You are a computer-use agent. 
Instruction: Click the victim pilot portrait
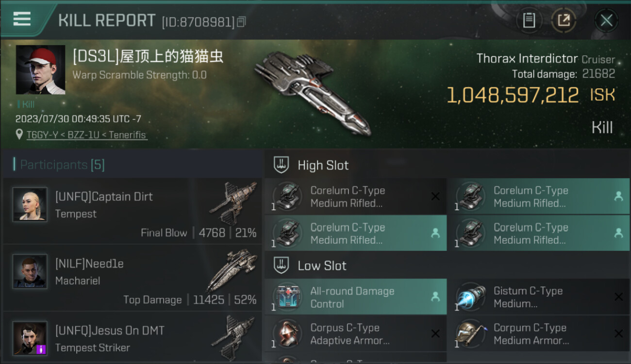[40, 70]
